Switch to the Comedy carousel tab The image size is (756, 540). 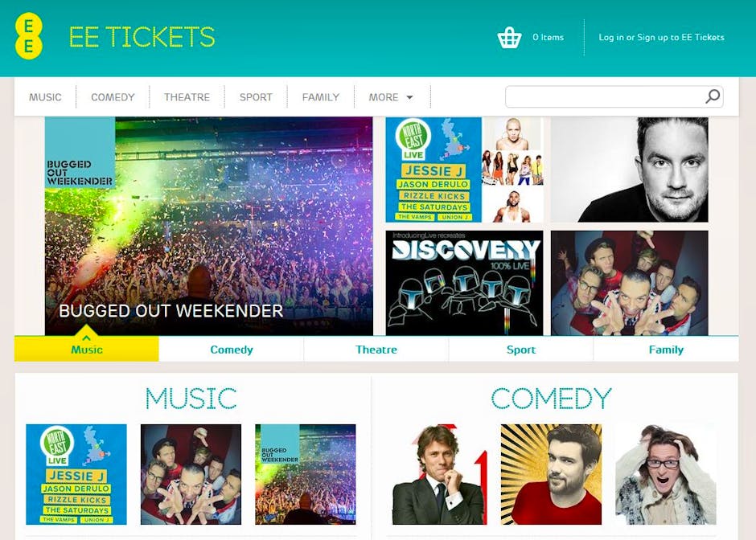click(232, 350)
